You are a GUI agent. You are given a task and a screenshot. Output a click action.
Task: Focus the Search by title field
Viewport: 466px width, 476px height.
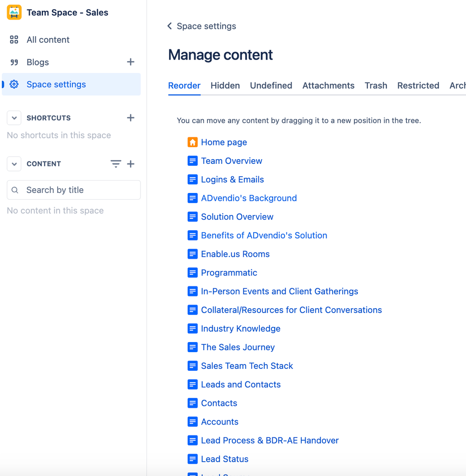pos(74,190)
